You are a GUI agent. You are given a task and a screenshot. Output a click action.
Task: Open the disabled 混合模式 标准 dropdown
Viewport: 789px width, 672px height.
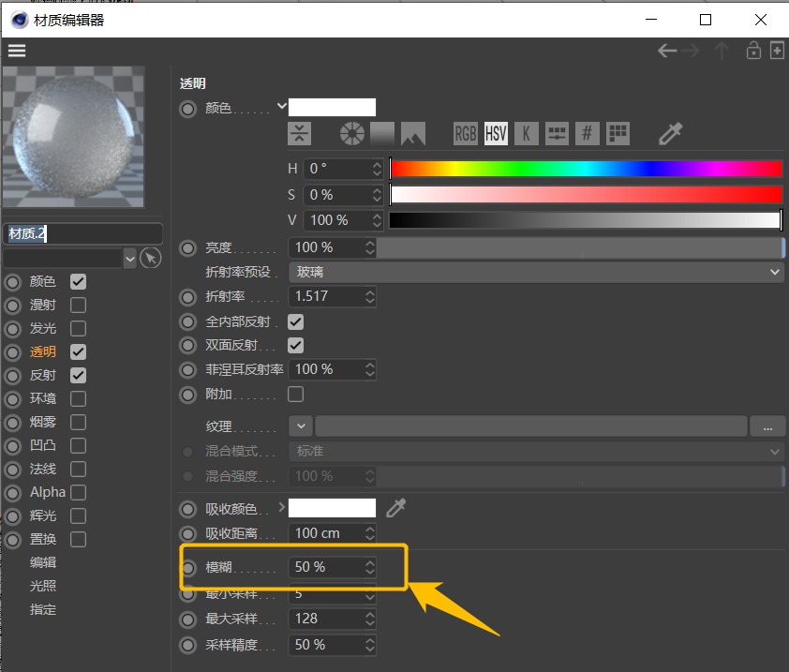(x=536, y=452)
